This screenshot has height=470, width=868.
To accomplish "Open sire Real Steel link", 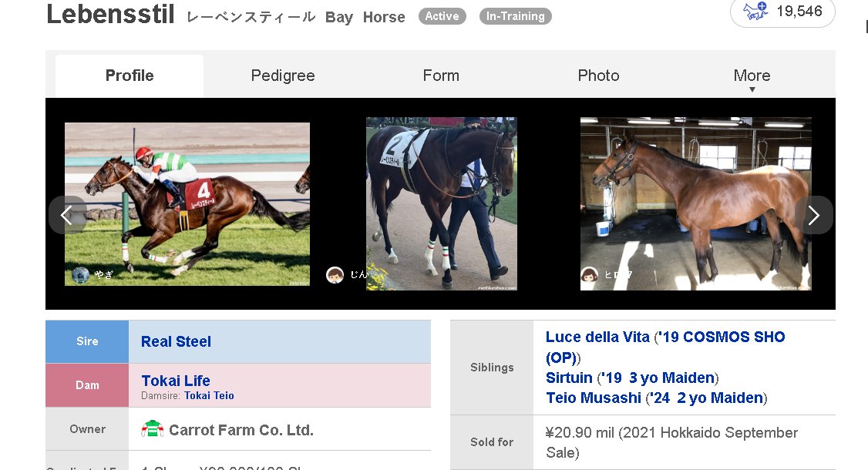I will (x=176, y=341).
